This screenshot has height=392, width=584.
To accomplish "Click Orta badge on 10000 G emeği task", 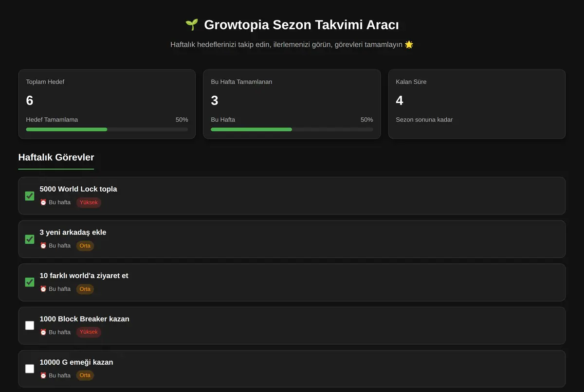I will click(85, 375).
